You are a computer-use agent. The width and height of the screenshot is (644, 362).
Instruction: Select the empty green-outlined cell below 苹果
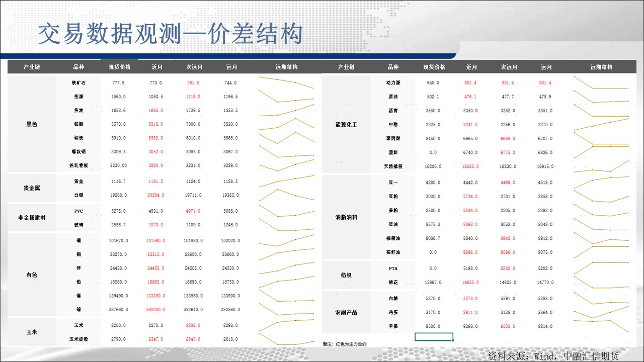[x=434, y=337]
